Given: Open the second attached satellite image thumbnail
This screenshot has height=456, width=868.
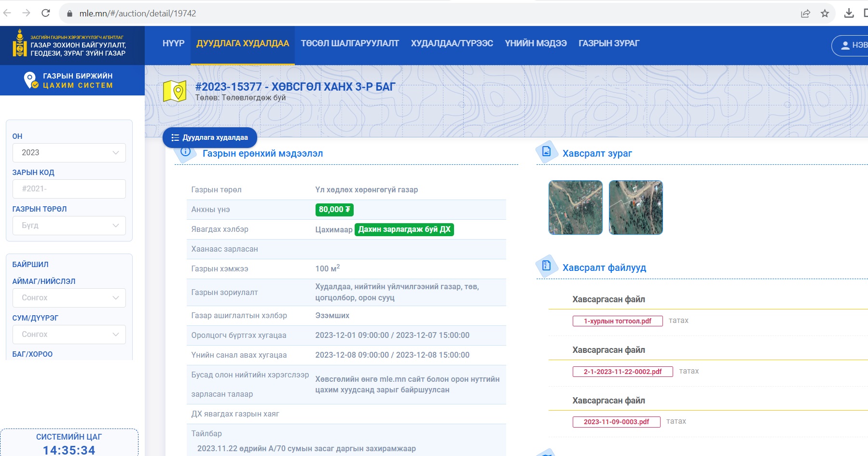Looking at the screenshot, I should pyautogui.click(x=636, y=207).
